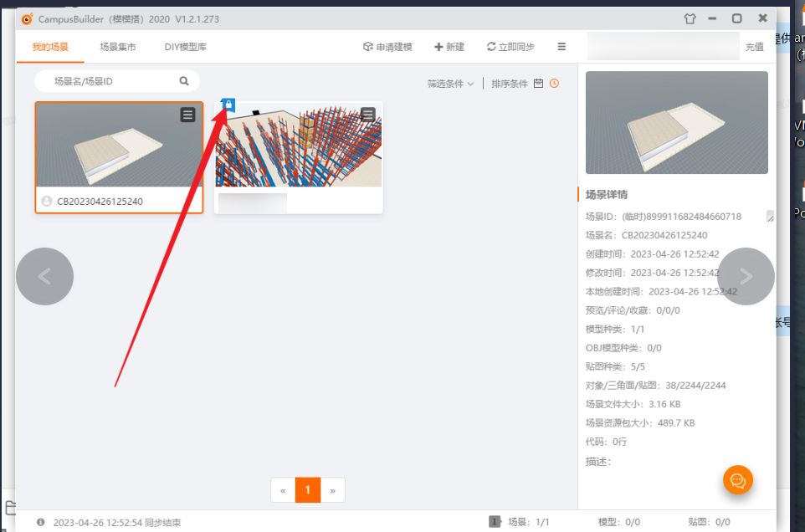Open the skin (shirt) icon in title bar
This screenshot has height=532, width=805.
(690, 19)
